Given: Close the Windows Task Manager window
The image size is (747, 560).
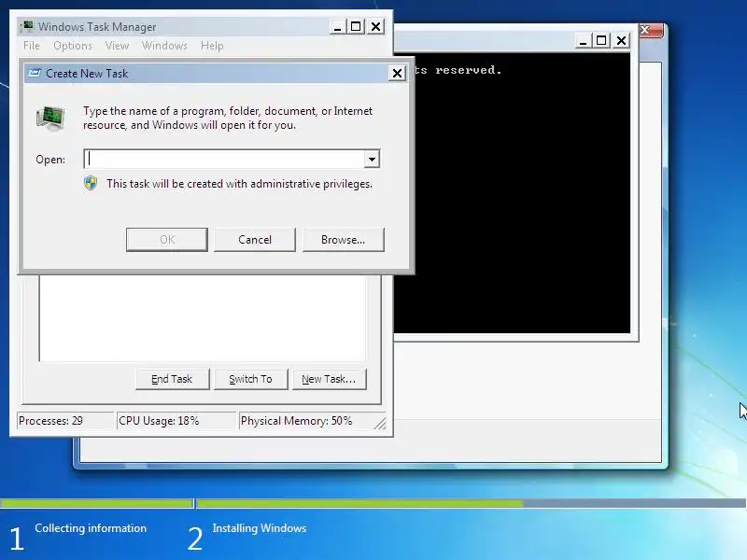Looking at the screenshot, I should pyautogui.click(x=376, y=27).
